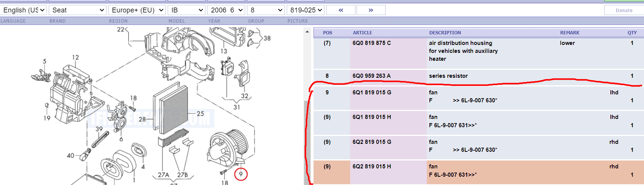Click the ARTICLE column header
644x185 pixels.
point(363,33)
